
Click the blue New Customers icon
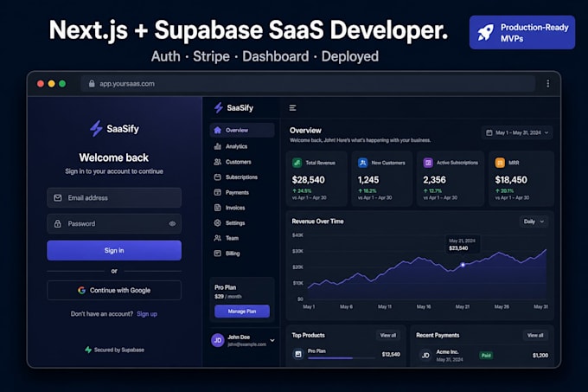pyautogui.click(x=362, y=163)
